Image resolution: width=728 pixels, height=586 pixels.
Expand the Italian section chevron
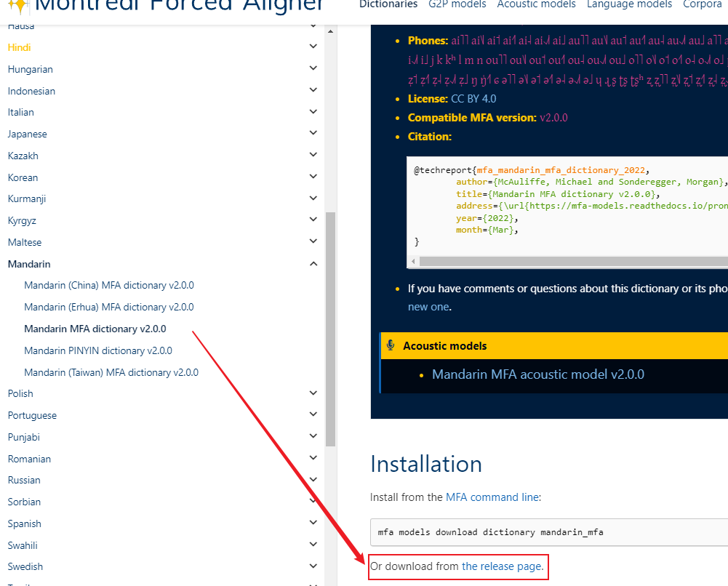(313, 112)
